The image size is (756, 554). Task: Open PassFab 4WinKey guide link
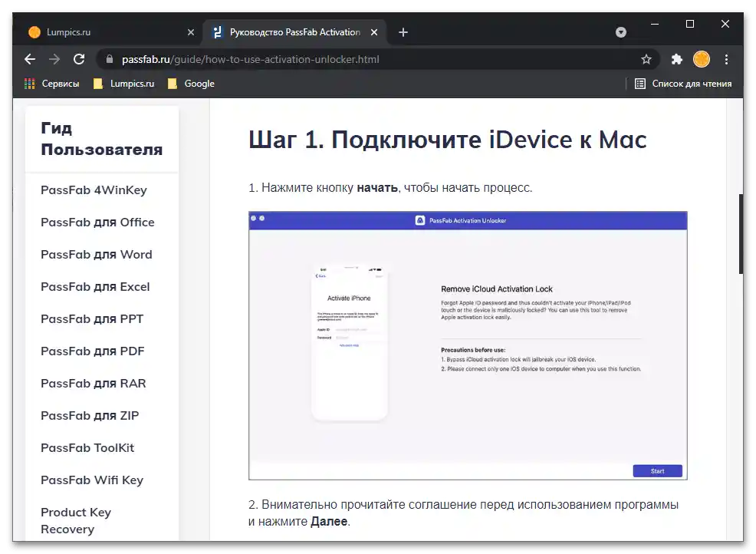pyautogui.click(x=94, y=190)
